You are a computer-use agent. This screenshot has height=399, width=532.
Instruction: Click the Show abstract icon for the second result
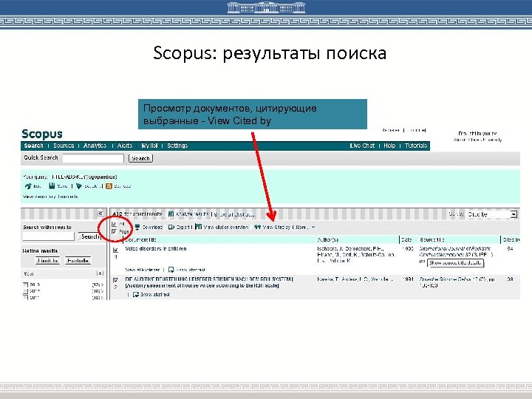[136, 295]
